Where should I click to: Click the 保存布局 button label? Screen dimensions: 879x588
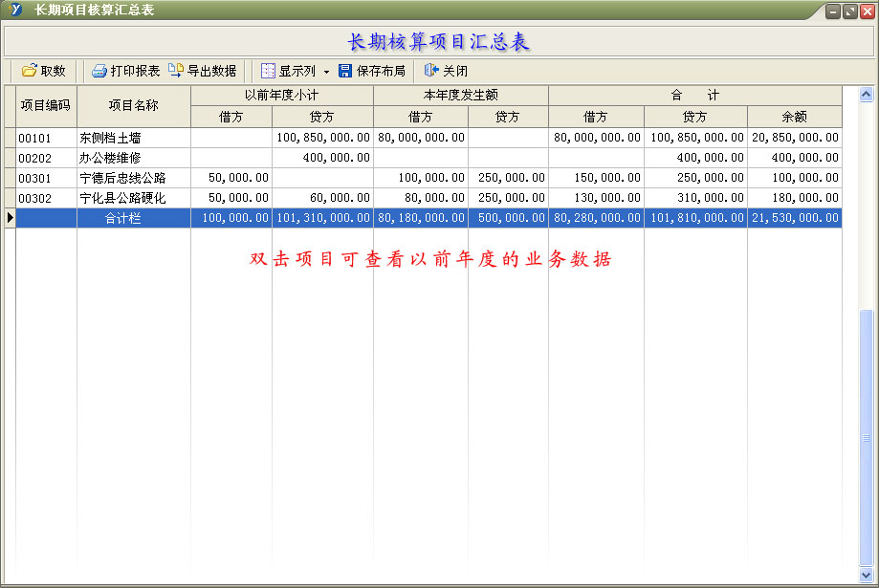(381, 71)
